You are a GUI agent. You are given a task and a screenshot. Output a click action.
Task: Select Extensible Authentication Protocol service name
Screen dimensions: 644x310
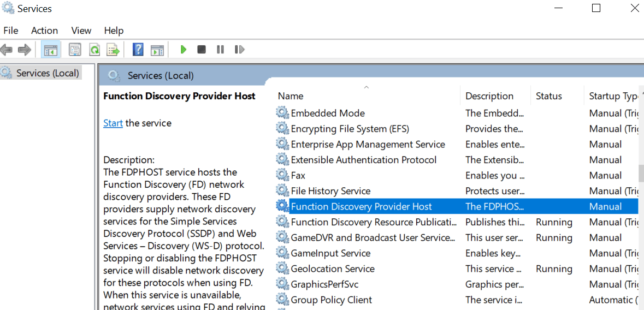pos(364,160)
